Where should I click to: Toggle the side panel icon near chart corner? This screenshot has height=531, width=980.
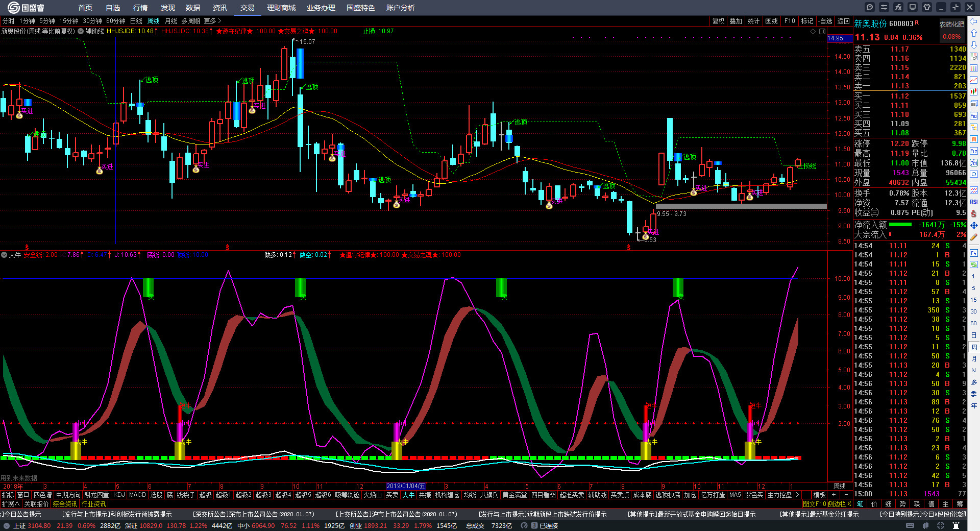point(822,32)
